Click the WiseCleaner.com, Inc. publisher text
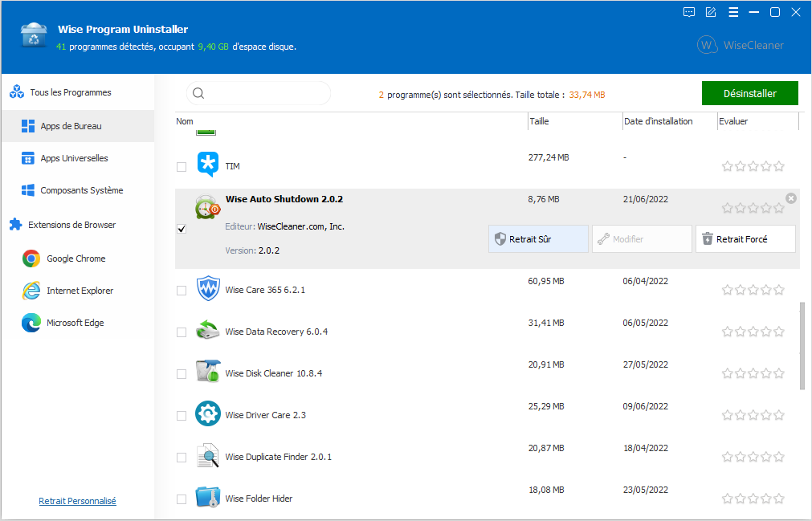This screenshot has height=521, width=812. [301, 226]
